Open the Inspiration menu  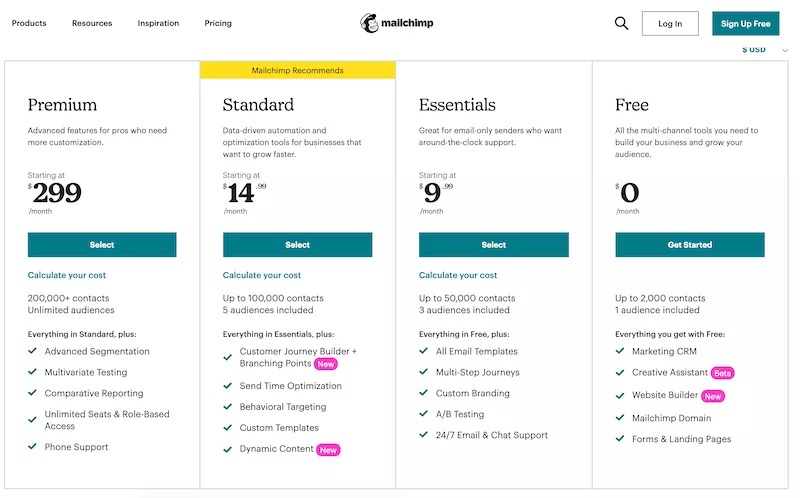(x=158, y=23)
